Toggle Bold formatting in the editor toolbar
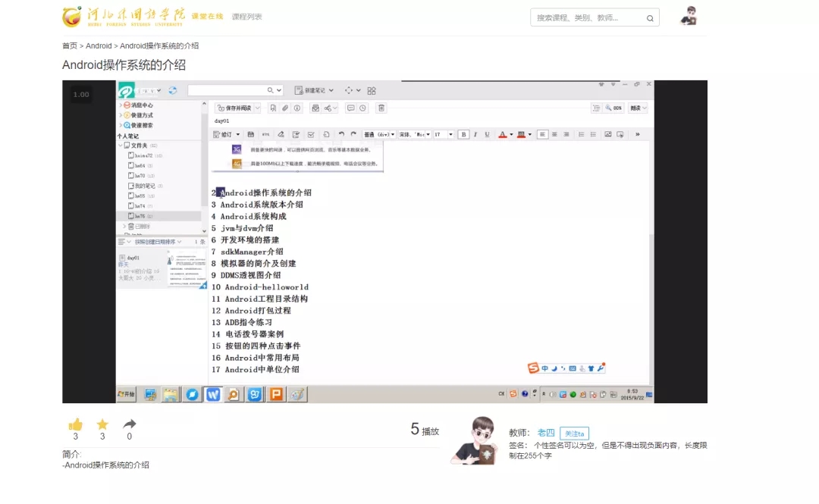The image size is (819, 504). [x=463, y=134]
